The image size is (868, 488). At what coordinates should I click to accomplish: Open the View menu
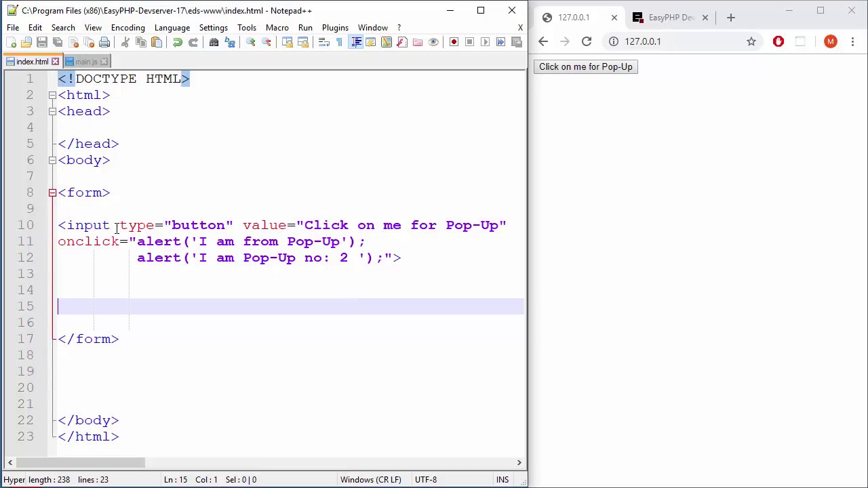point(93,28)
